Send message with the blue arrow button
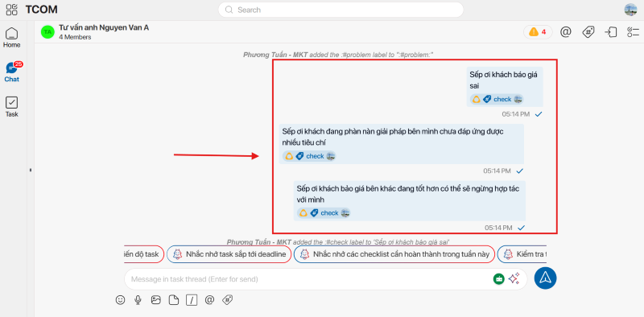Viewport: 644px width, 317px height. [x=546, y=278]
